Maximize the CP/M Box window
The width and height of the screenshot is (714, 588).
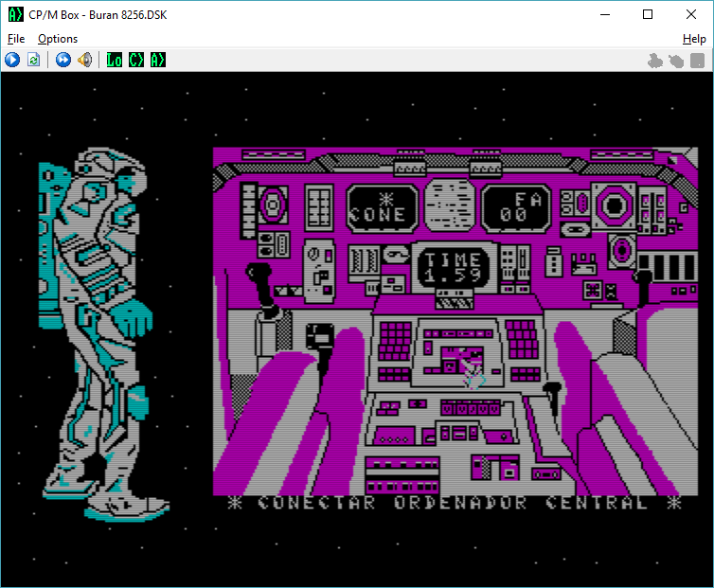click(x=648, y=14)
